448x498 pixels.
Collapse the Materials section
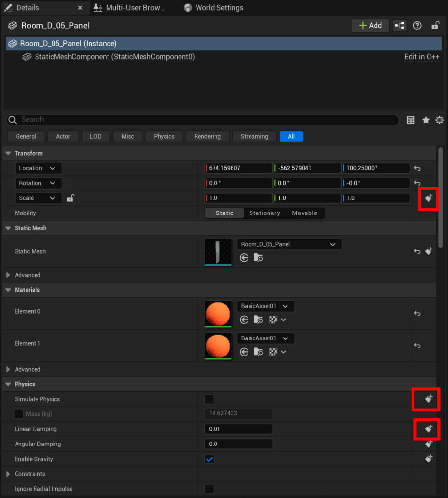click(8, 290)
